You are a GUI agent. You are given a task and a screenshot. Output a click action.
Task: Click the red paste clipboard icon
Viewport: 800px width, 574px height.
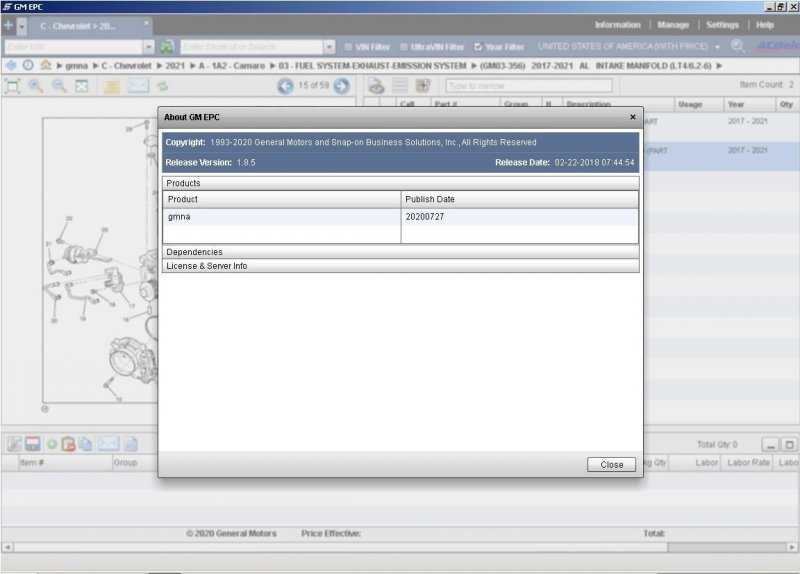point(68,444)
